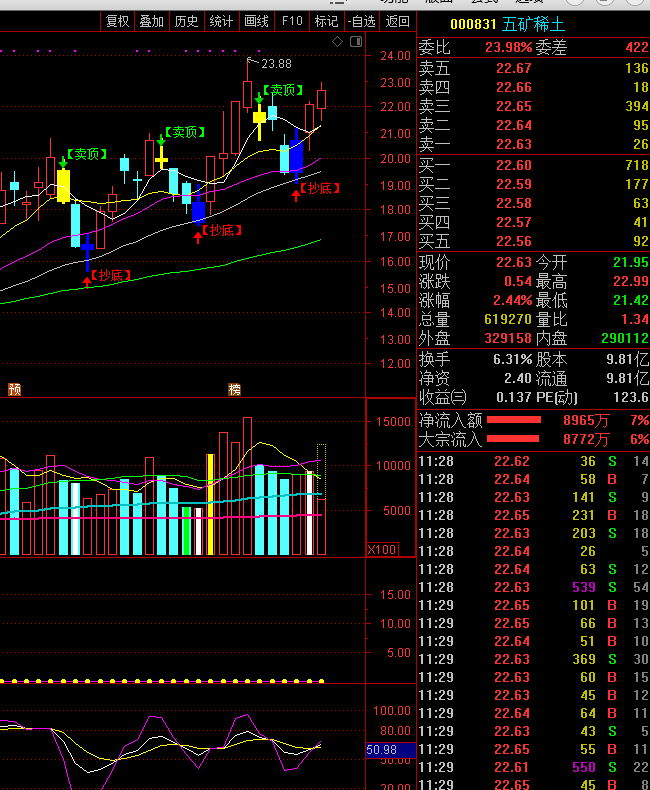Click the 最低 21.42 value
The width and height of the screenshot is (650, 790).
coord(631,300)
